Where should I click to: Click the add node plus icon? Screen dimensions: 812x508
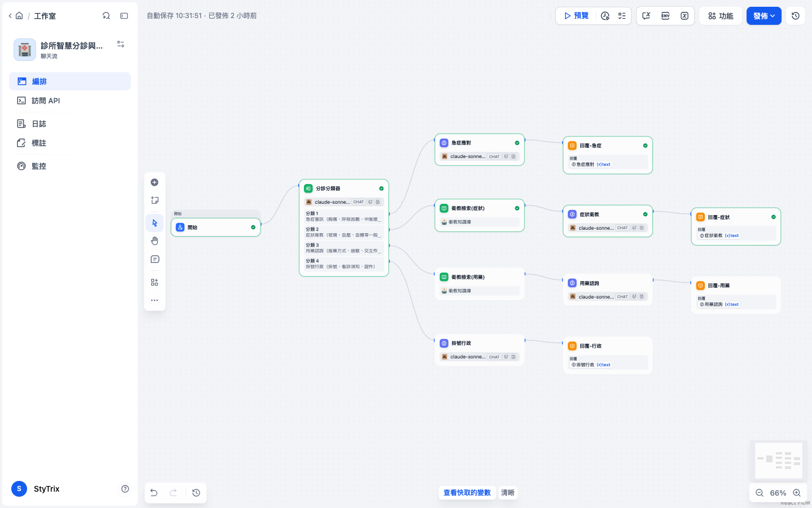[155, 182]
